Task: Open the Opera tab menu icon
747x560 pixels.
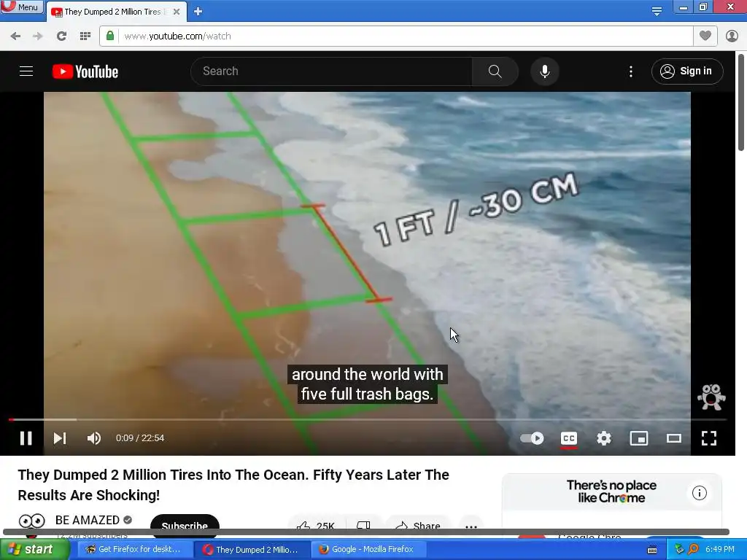Action: (x=657, y=11)
